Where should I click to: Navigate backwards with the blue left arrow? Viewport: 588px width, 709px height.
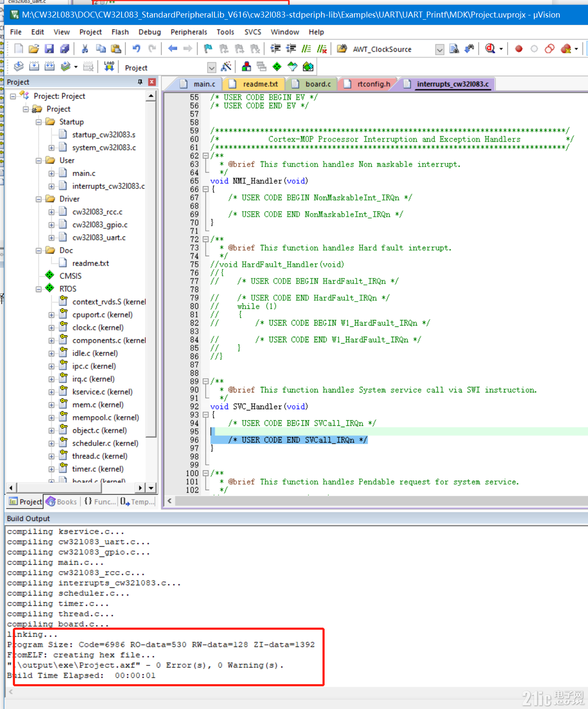173,49
